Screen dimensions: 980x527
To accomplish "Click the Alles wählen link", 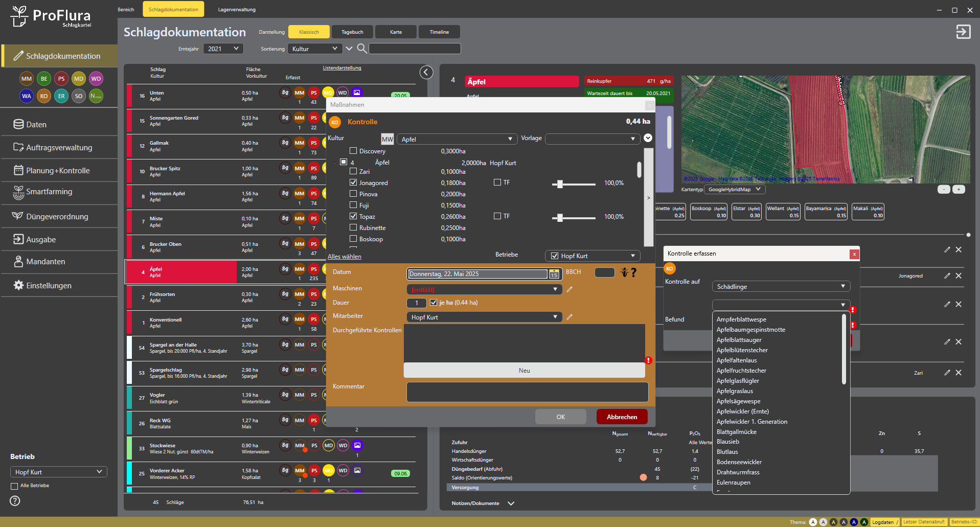I will tap(344, 257).
